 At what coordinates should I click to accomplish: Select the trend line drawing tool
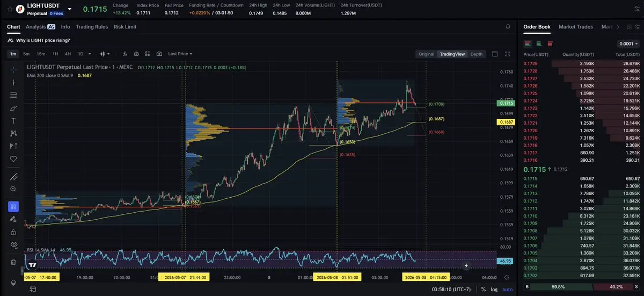13,82
